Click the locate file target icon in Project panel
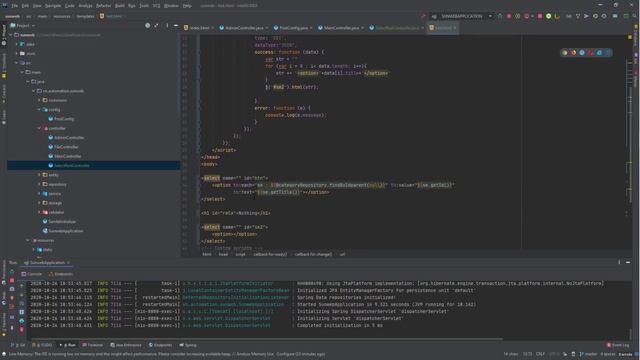 point(147,25)
